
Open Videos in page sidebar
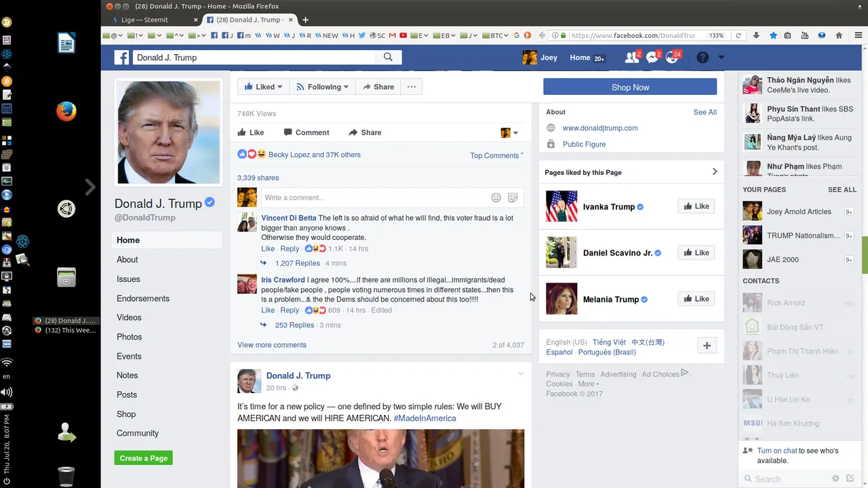click(129, 317)
